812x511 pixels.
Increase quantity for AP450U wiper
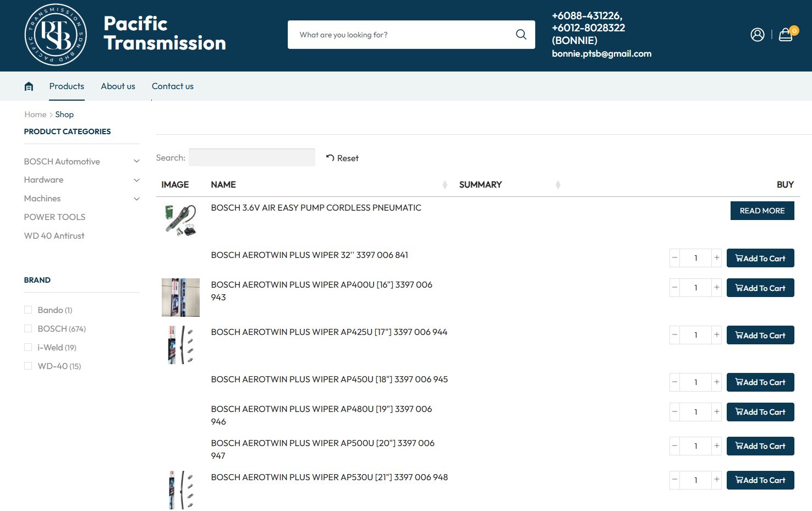tap(716, 382)
